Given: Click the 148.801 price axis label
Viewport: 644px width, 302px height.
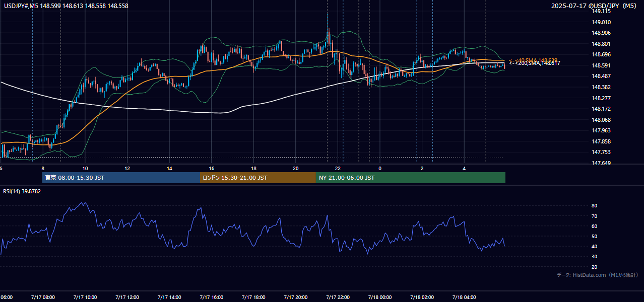Looking at the screenshot, I should point(601,44).
